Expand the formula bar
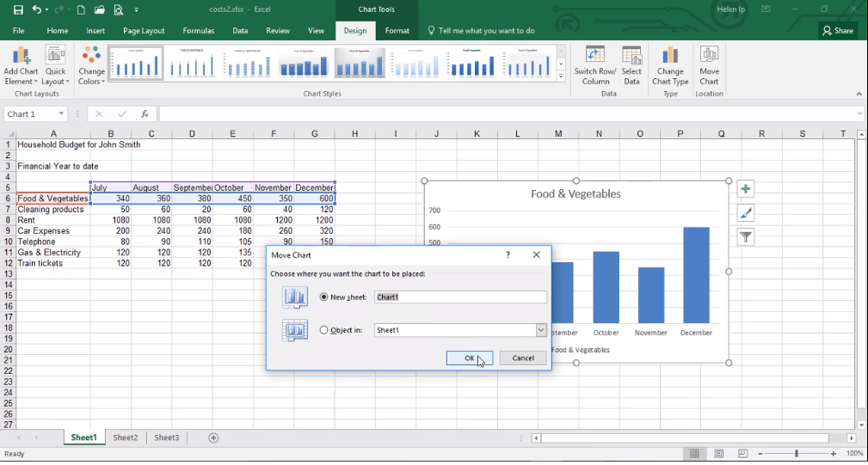The width and height of the screenshot is (868, 465). coord(859,114)
